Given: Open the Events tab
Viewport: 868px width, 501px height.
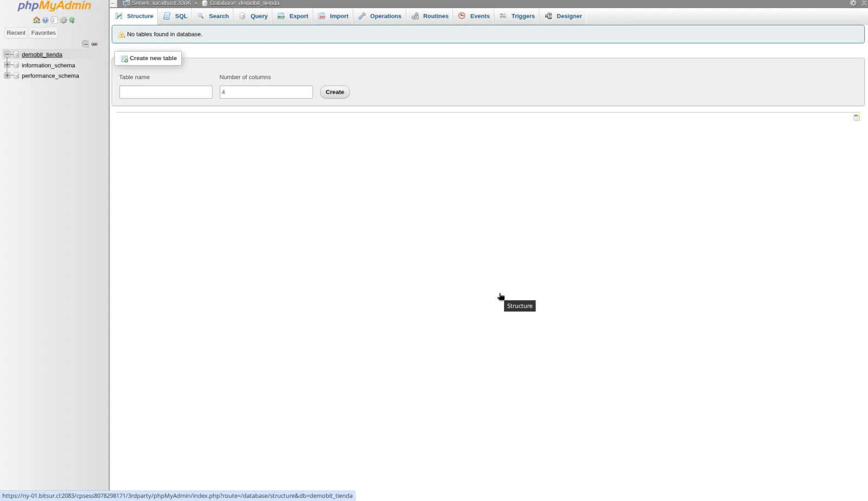Looking at the screenshot, I should (x=474, y=16).
